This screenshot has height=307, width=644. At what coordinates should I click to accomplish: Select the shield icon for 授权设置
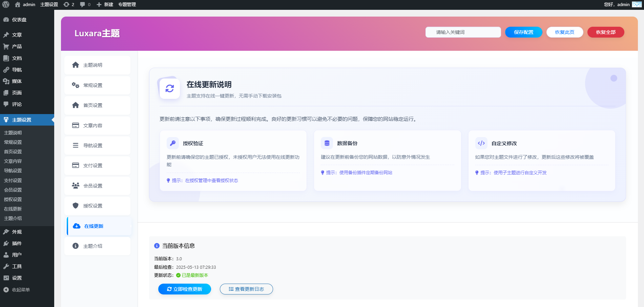(x=75, y=206)
